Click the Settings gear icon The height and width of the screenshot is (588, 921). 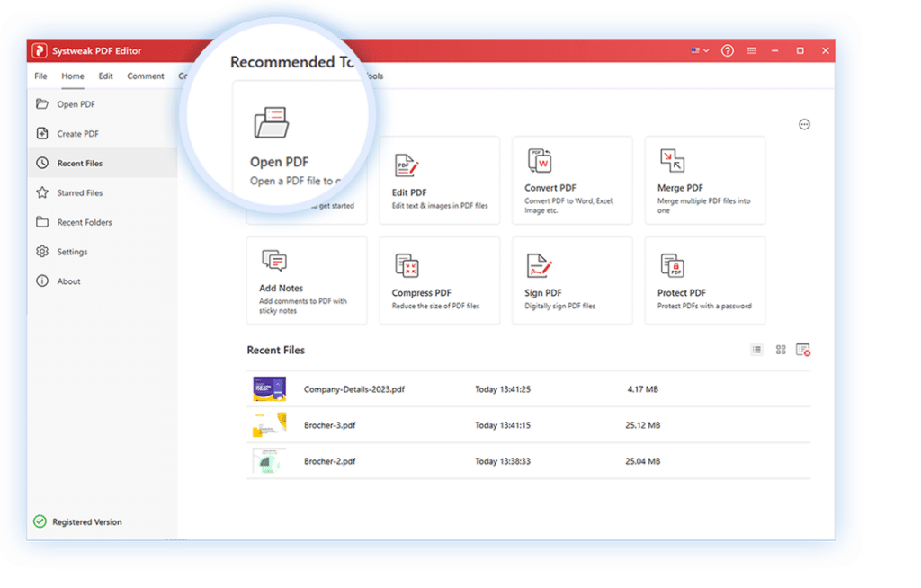click(42, 252)
